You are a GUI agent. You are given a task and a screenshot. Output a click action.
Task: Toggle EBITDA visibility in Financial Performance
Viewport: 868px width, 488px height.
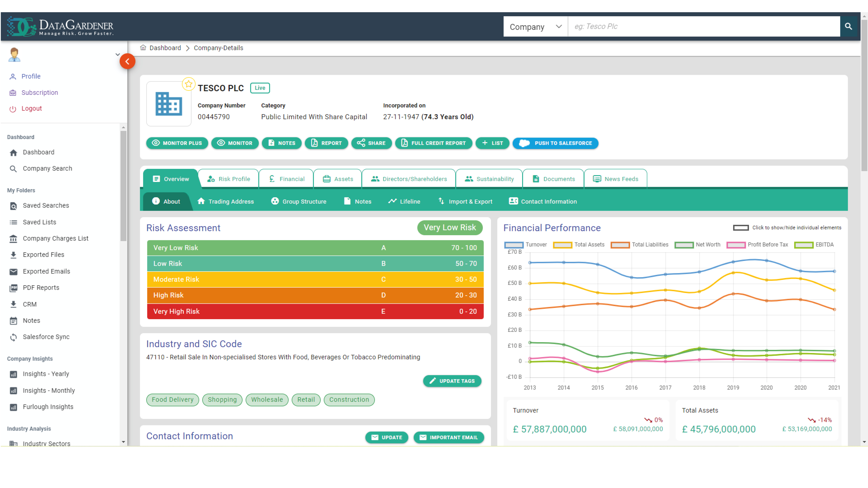click(x=804, y=245)
